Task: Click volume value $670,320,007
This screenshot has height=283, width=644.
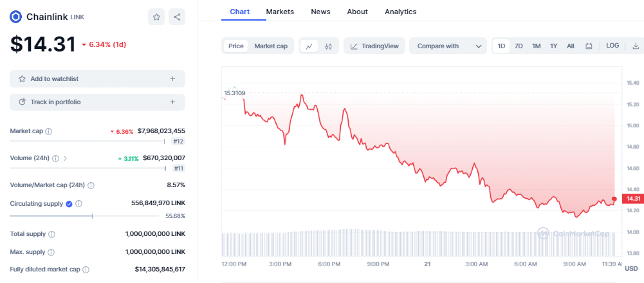Action: (164, 158)
